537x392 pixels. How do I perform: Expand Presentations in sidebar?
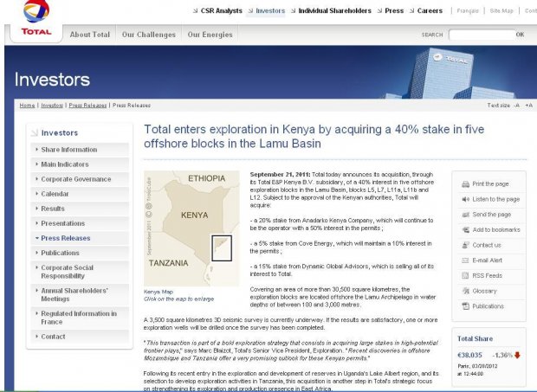pyautogui.click(x=80, y=223)
